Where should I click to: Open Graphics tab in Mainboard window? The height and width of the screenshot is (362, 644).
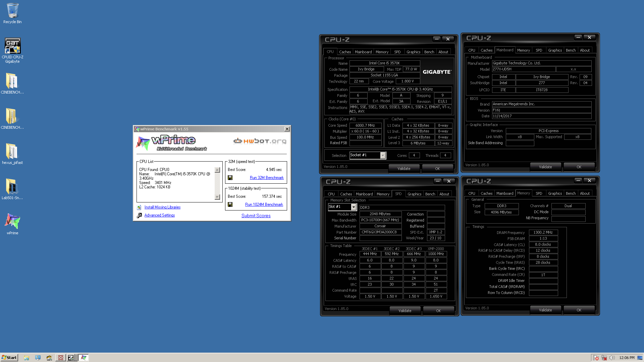[x=555, y=50]
